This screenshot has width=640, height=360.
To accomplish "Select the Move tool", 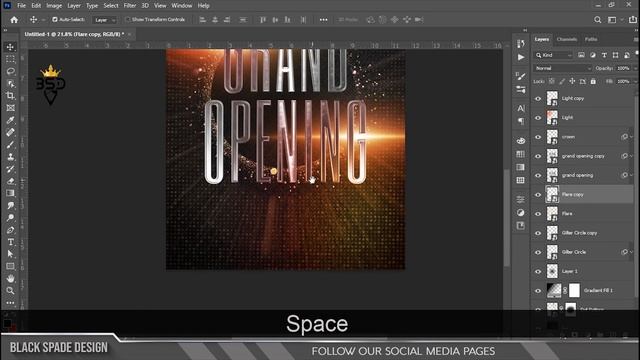I will click(x=10, y=47).
